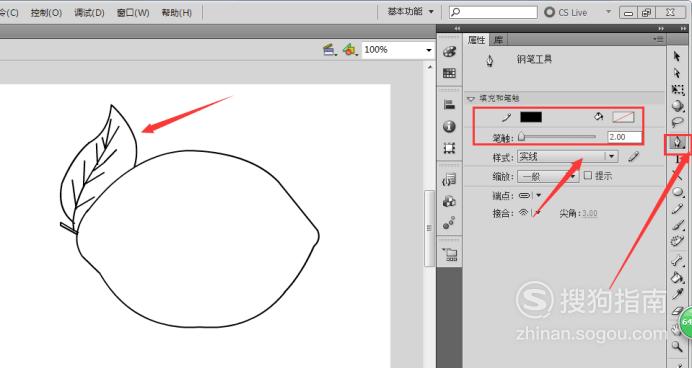The height and width of the screenshot is (368, 692).
Task: Select the Pen tool in toolbar
Action: 677,143
